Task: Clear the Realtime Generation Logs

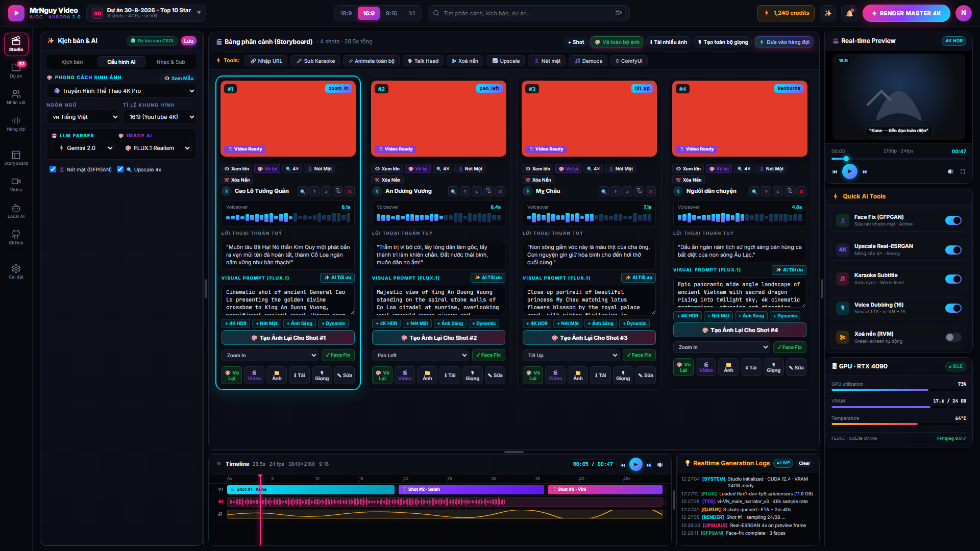Action: pyautogui.click(x=804, y=463)
